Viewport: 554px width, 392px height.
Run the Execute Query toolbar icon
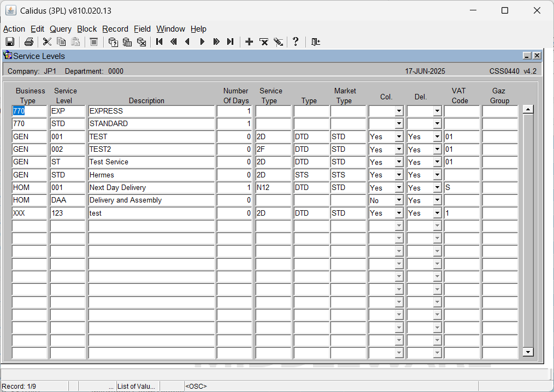point(127,41)
